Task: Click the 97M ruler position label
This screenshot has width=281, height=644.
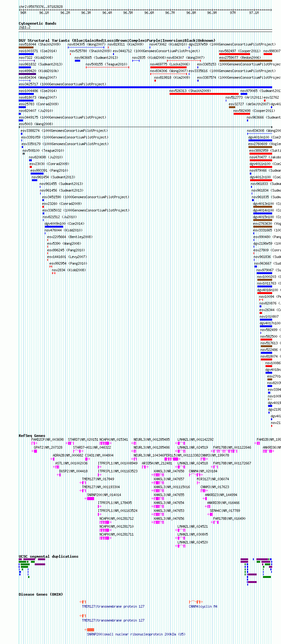Action: [233, 13]
